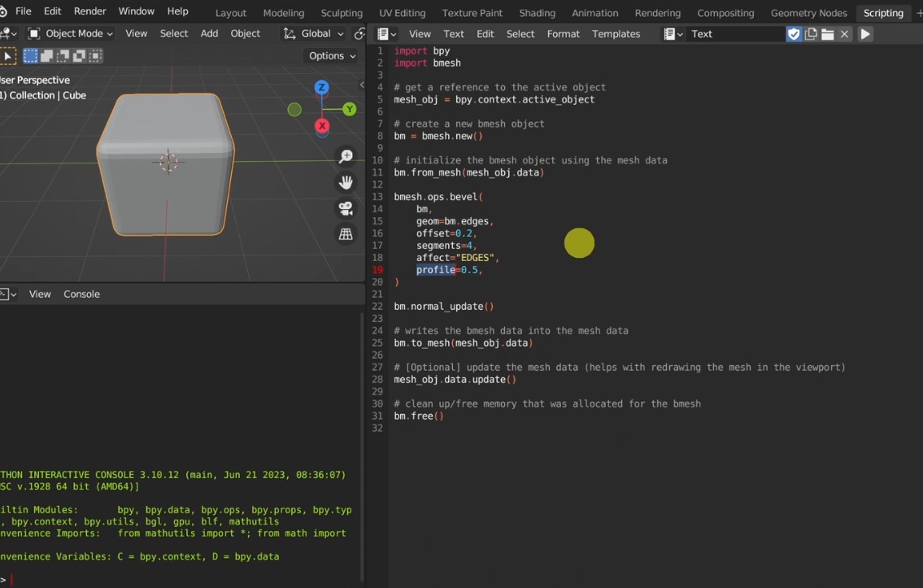Create a new text copy icon
The width and height of the screenshot is (923, 588).
point(811,34)
